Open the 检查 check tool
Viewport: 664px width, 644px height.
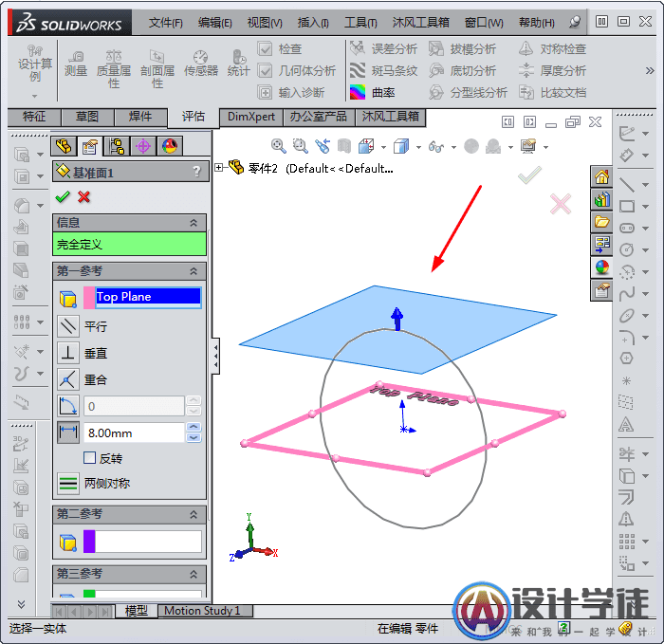(x=280, y=48)
